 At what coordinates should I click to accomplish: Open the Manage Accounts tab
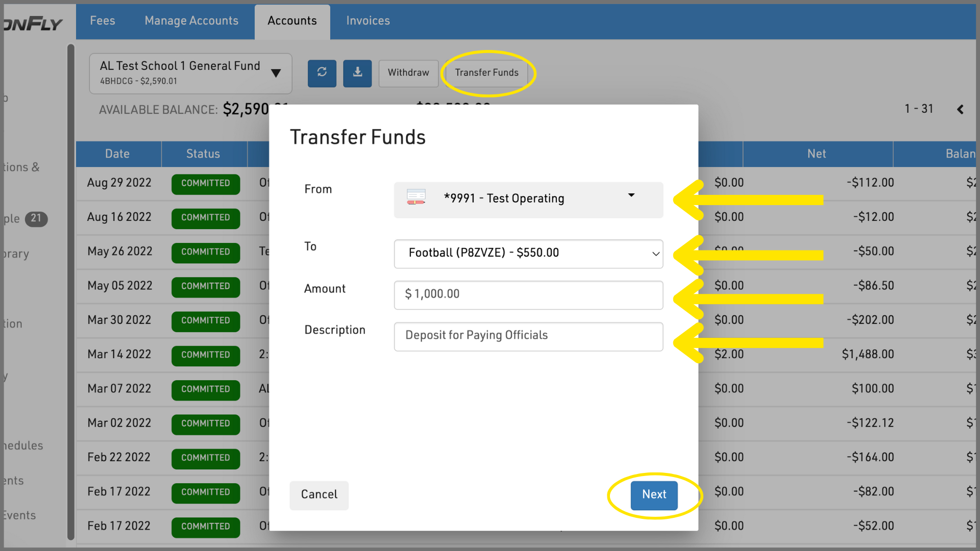(x=191, y=21)
